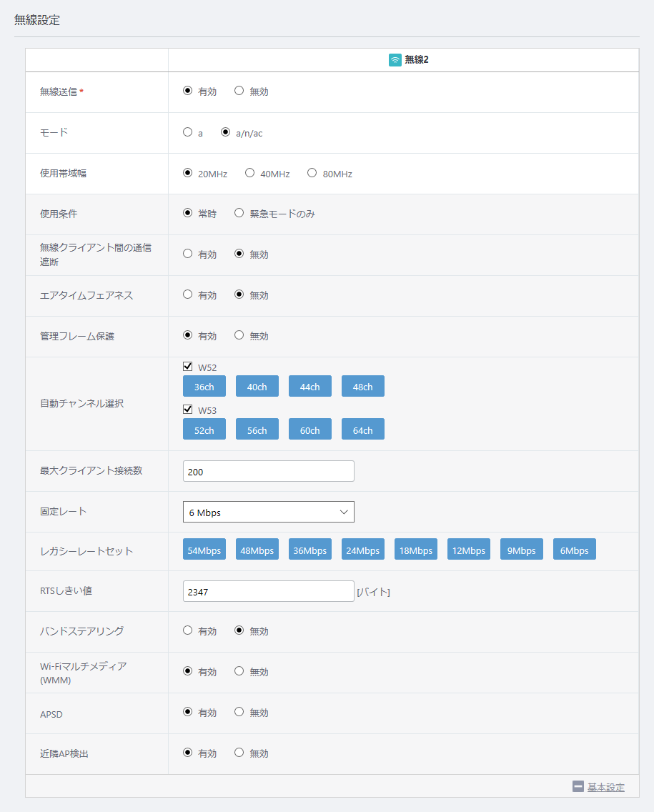The image size is (654, 812).
Task: Toggle the 18Mbps legacy rate
Action: (415, 550)
